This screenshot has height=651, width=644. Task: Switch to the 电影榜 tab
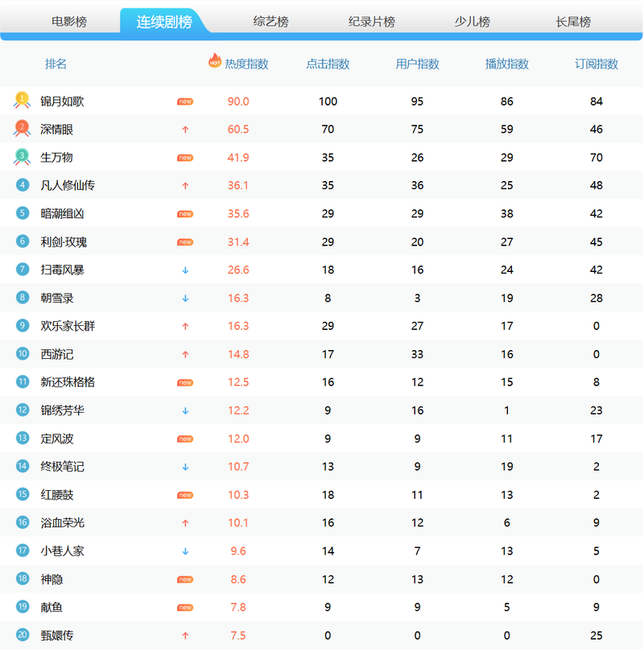click(x=69, y=22)
